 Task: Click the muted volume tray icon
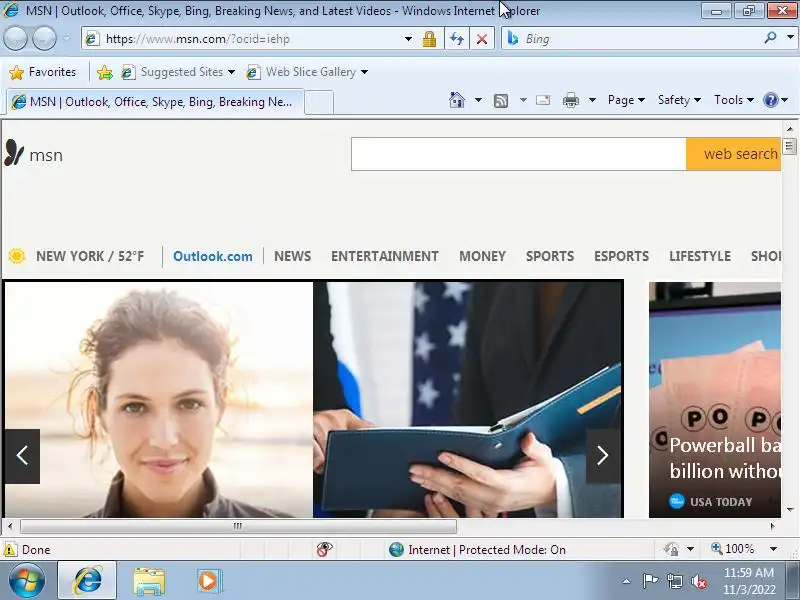pyautogui.click(x=699, y=581)
